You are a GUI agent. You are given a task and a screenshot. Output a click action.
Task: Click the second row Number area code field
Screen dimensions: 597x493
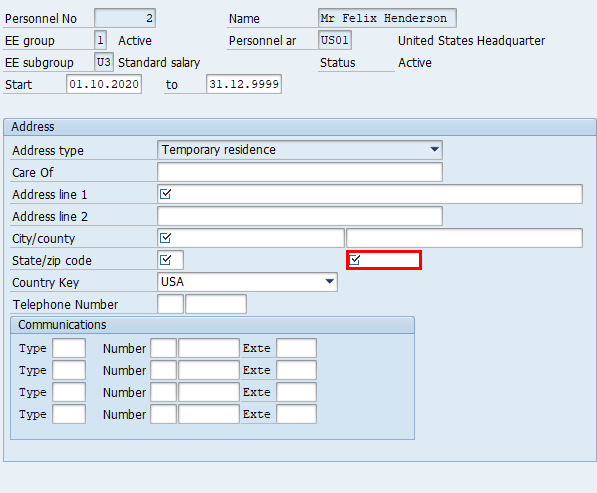163,370
